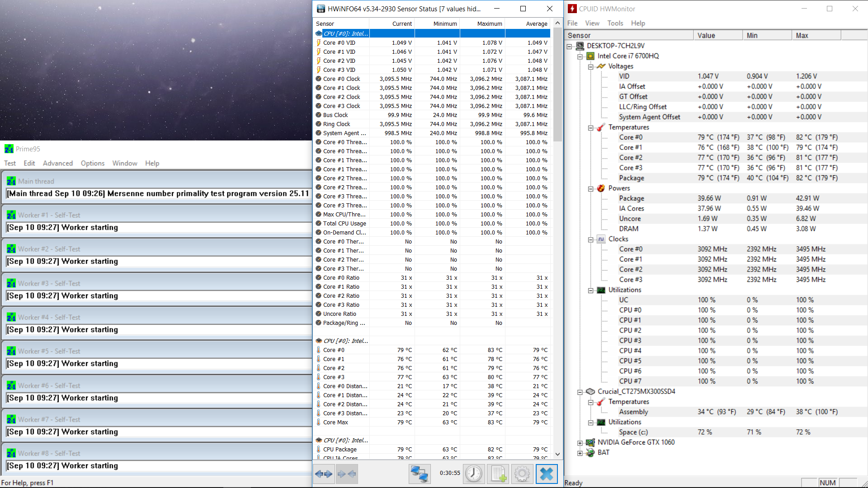Click the Crucial SSD drive icon
Viewport: 868px width, 488px height.
point(590,391)
